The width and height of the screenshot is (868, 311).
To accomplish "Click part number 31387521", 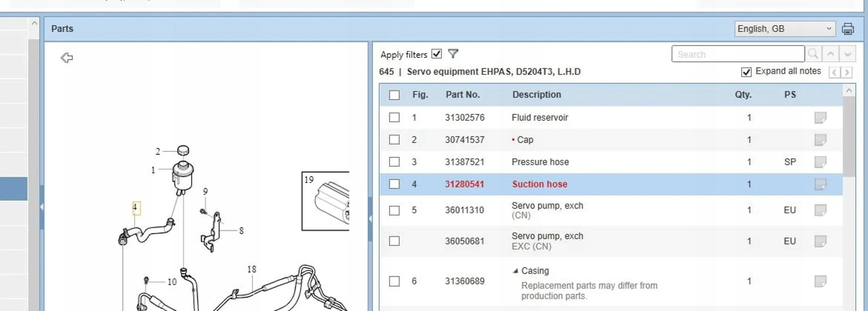I will tap(465, 162).
